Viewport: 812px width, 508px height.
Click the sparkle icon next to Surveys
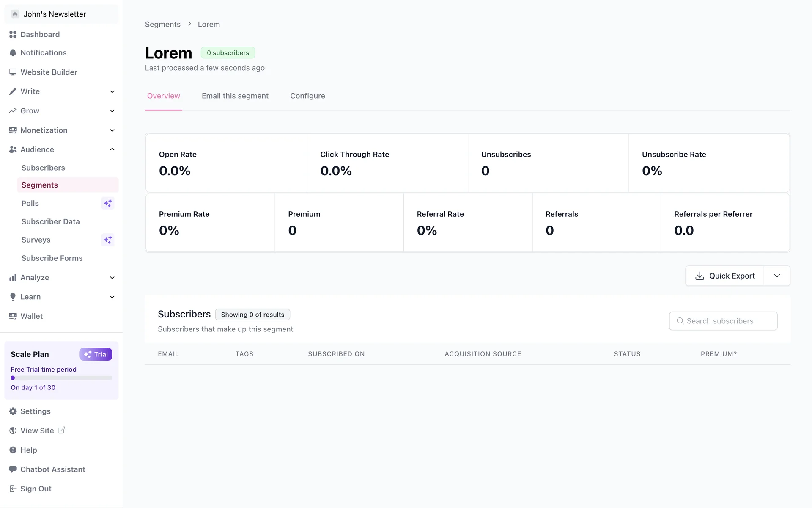[108, 240]
